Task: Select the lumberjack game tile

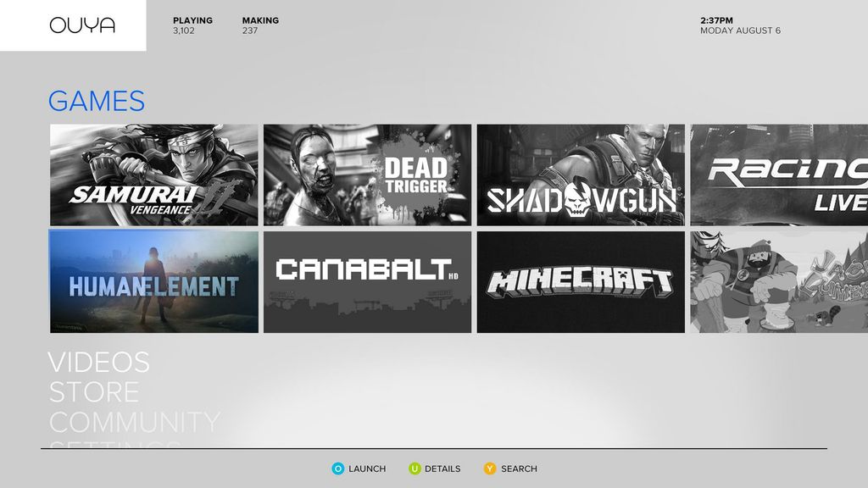Action: pyautogui.click(x=779, y=282)
